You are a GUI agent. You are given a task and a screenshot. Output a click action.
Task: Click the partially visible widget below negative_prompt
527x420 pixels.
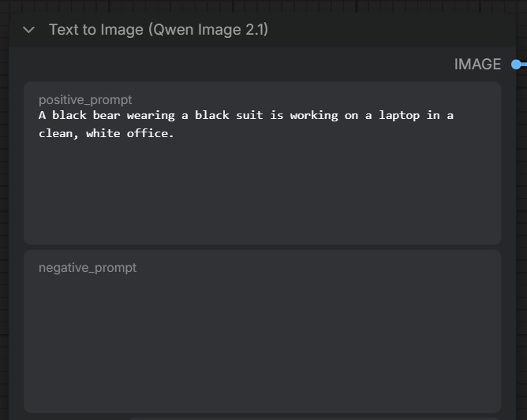[314, 418]
